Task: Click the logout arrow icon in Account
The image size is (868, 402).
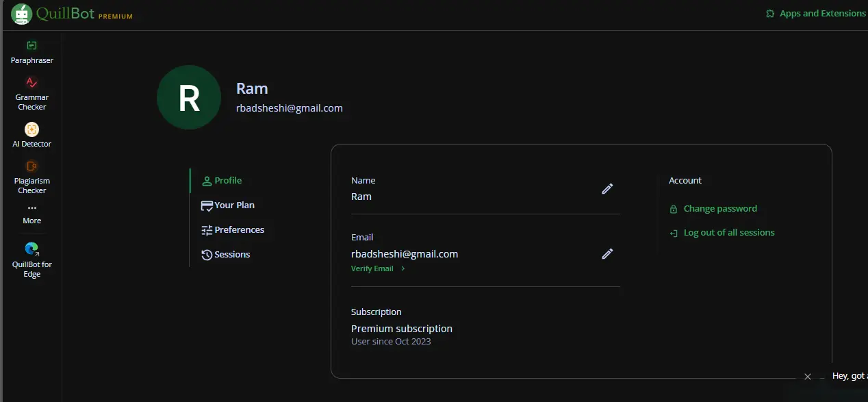Action: click(x=674, y=234)
